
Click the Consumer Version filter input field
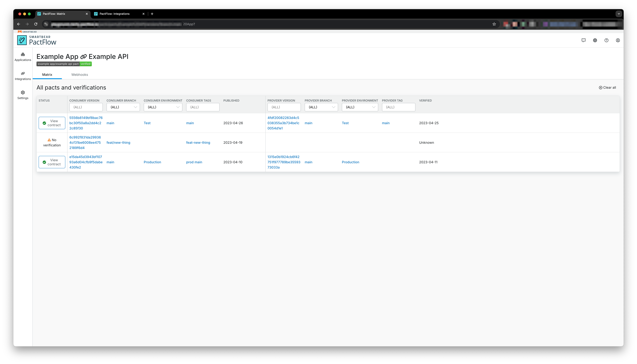pos(86,107)
